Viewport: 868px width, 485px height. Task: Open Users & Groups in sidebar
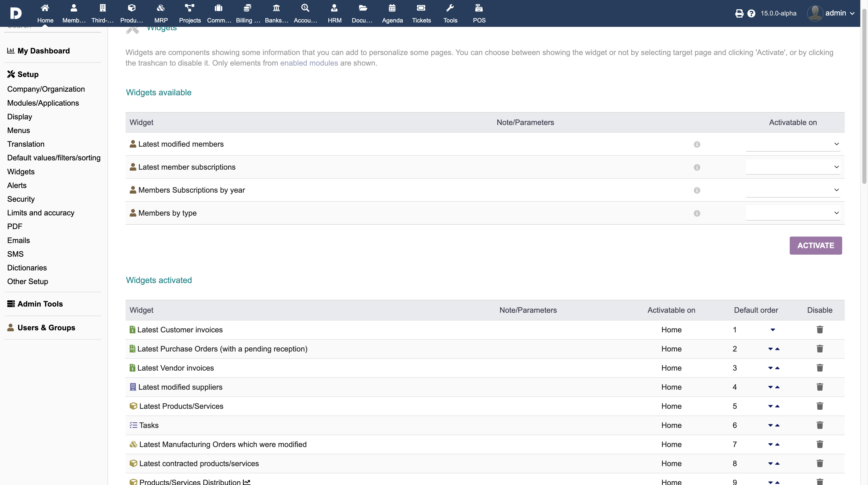pos(46,328)
